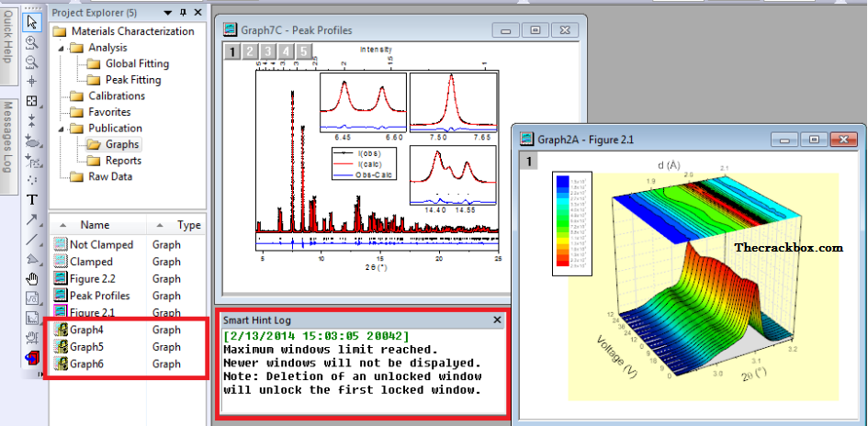This screenshot has height=426, width=868.
Task: Select the Data Reader tool
Action: [x=32, y=101]
